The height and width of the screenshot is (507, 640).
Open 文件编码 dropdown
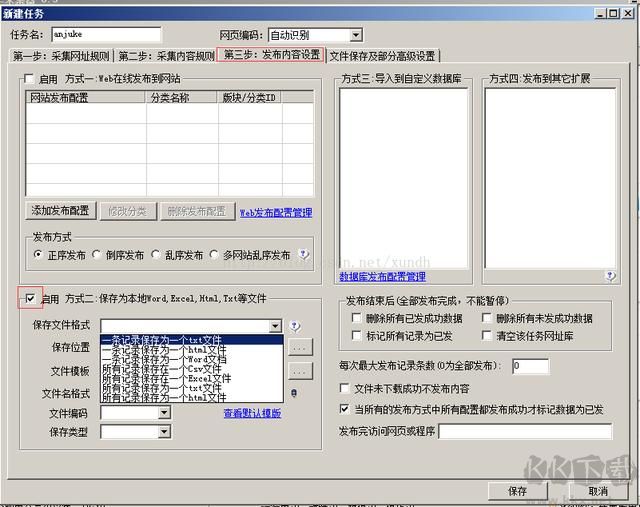click(164, 413)
